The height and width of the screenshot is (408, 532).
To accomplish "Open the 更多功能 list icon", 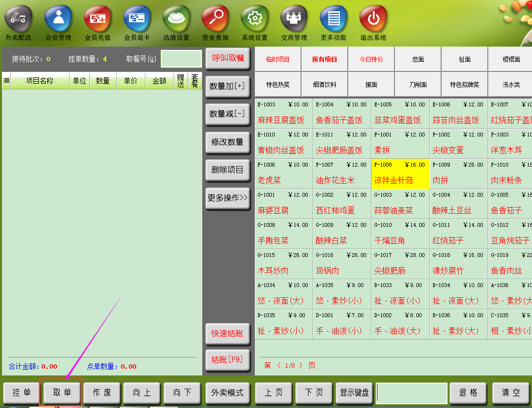I will pyautogui.click(x=333, y=18).
